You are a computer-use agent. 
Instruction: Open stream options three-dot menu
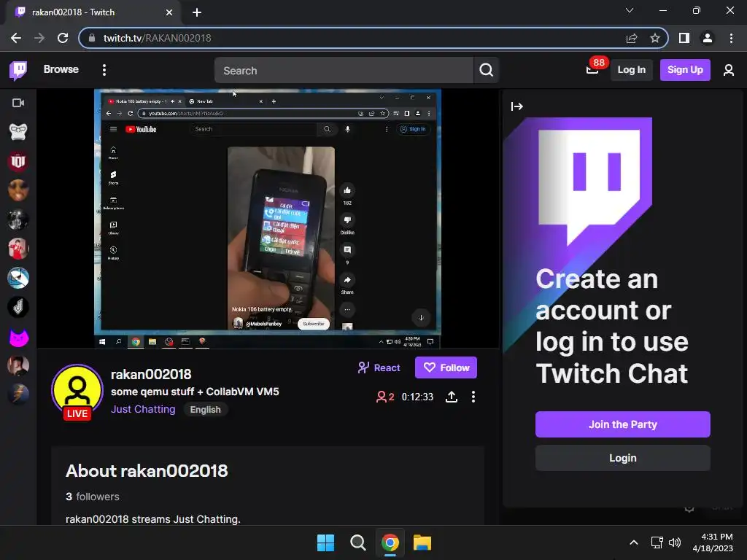click(473, 397)
